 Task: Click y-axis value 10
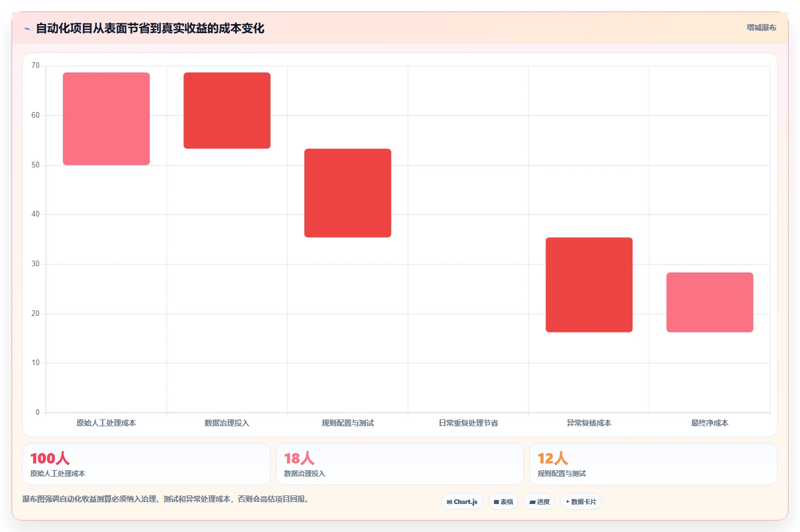click(x=35, y=363)
